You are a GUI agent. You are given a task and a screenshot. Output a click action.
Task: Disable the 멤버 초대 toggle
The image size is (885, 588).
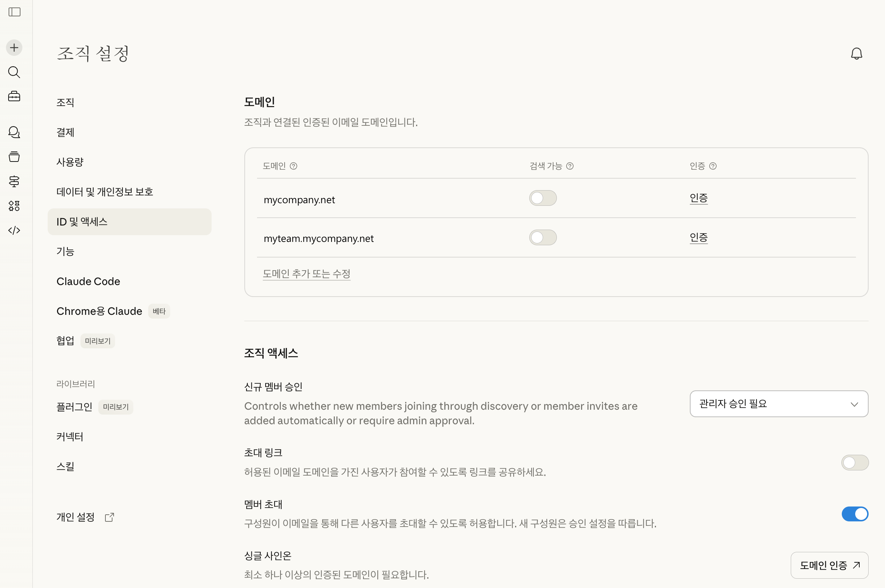[x=854, y=514]
